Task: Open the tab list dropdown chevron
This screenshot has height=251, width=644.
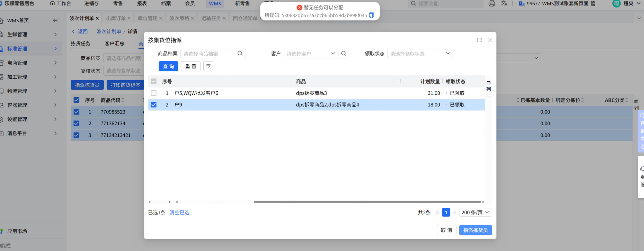Action: (x=639, y=18)
